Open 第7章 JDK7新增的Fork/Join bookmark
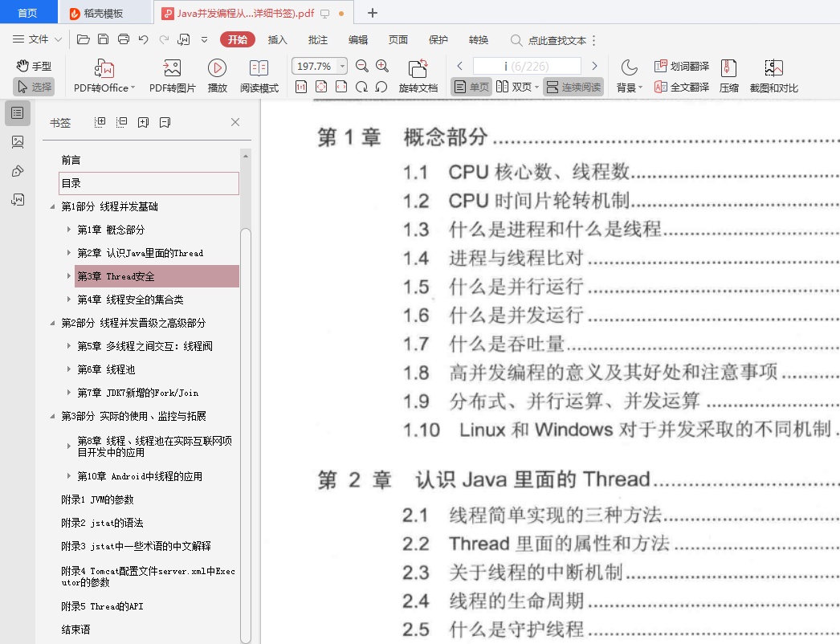Viewport: 840px width, 644px height. [x=138, y=393]
